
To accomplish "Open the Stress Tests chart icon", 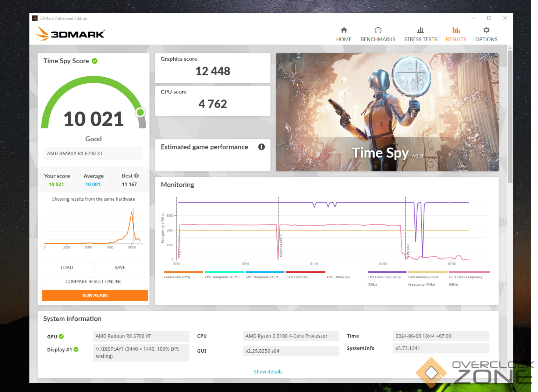I will 420,30.
